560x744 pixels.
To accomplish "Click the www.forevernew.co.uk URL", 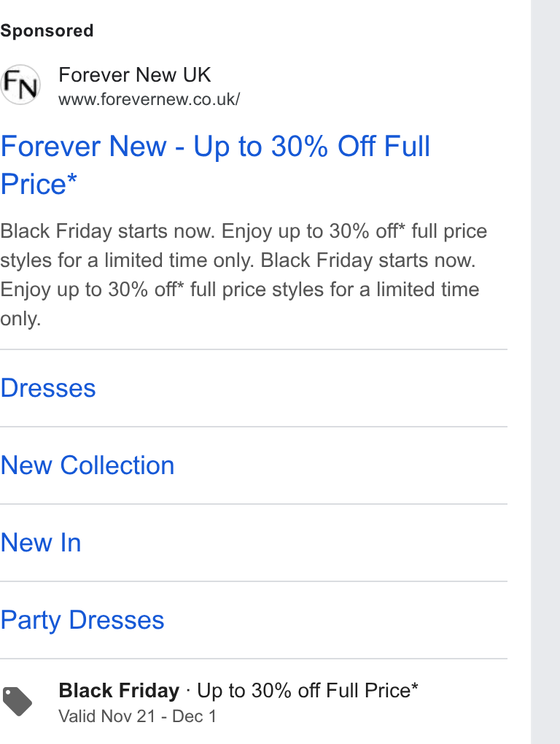I will 149,100.
